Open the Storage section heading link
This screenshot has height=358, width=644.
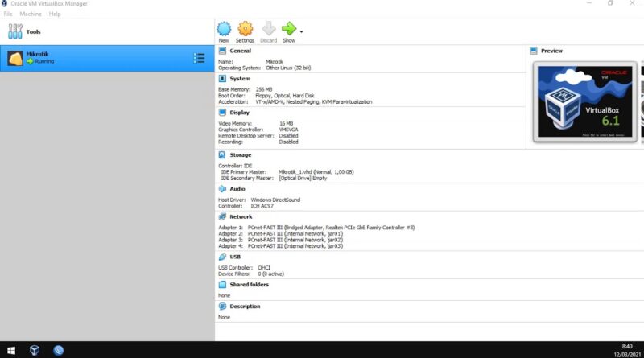[240, 155]
